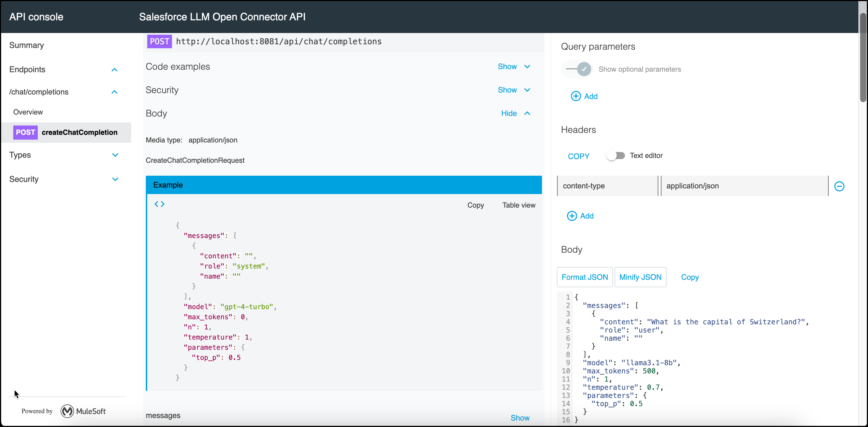868x427 pixels.
Task: Click Format JSON button
Action: pyautogui.click(x=585, y=277)
